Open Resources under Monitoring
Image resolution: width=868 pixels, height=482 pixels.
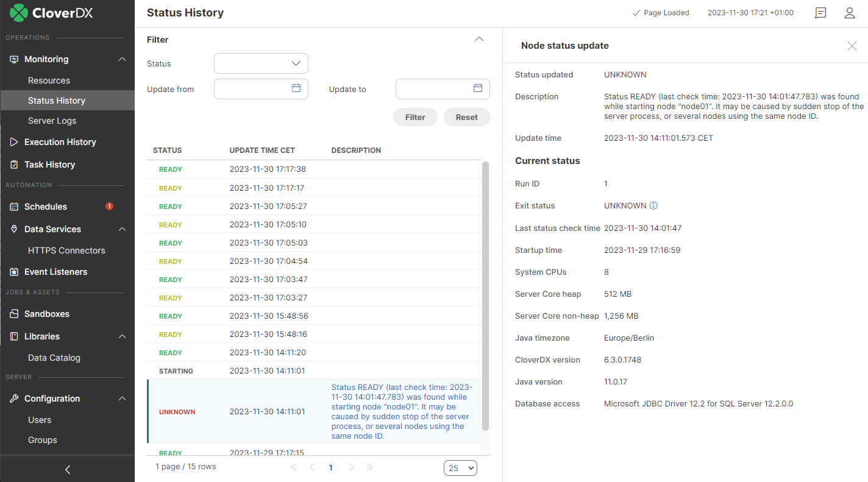point(50,80)
